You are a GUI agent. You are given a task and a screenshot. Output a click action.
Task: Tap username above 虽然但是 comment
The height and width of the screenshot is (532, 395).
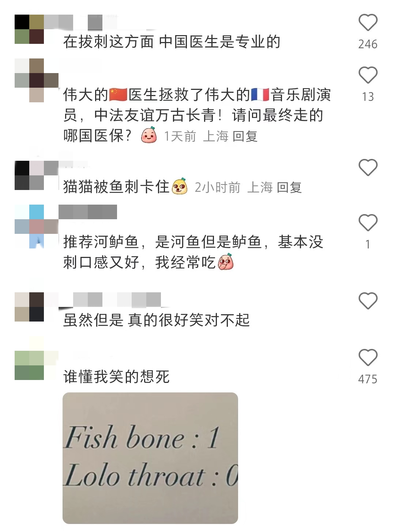(x=117, y=300)
